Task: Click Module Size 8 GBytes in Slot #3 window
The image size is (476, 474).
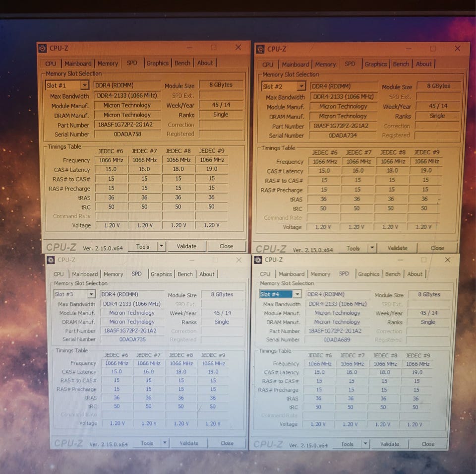Action: 222,294
